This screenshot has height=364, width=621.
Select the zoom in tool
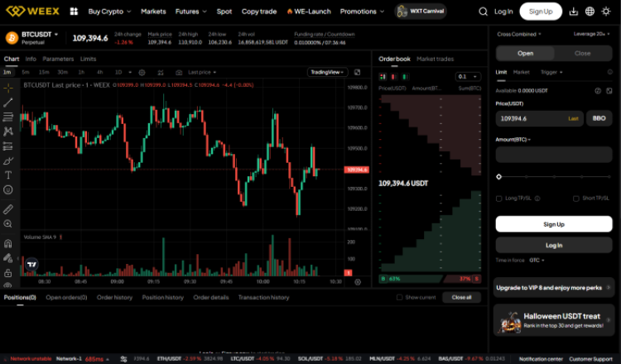pos(8,224)
